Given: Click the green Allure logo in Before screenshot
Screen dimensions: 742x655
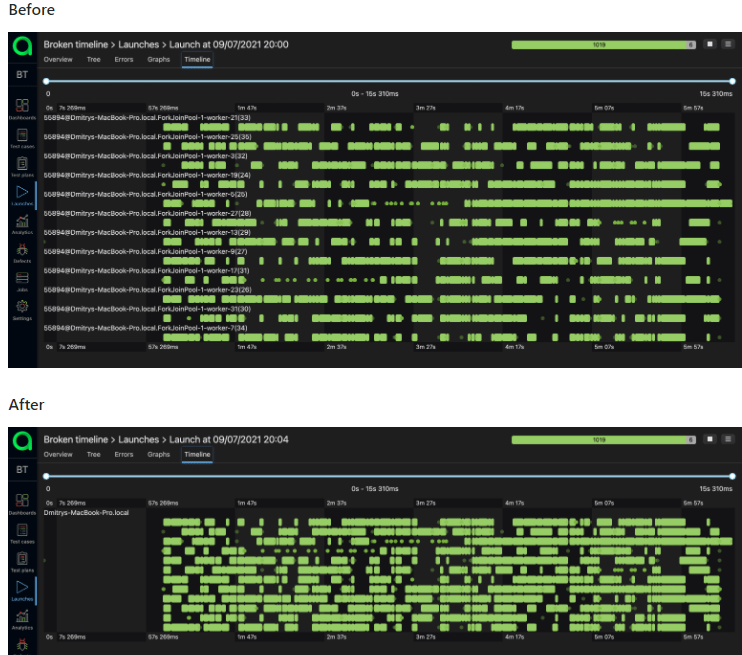Looking at the screenshot, I should point(22,46).
